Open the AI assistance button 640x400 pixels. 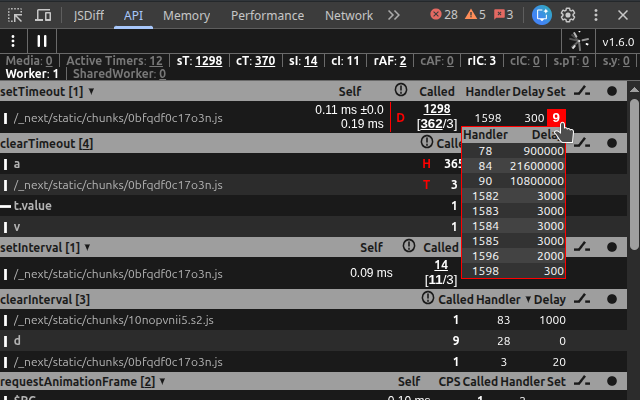542,16
